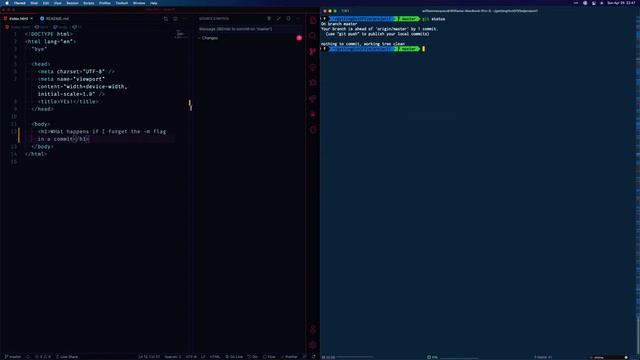Viewport: 640px width, 360px height.
Task: Click Live Share in the status bar
Action: pyautogui.click(x=67, y=357)
